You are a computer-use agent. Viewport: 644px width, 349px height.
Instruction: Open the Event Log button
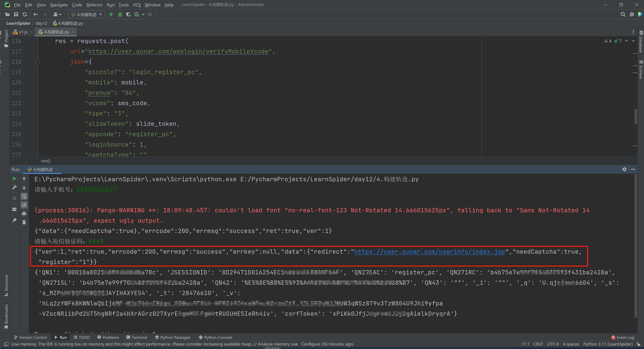[622, 337]
